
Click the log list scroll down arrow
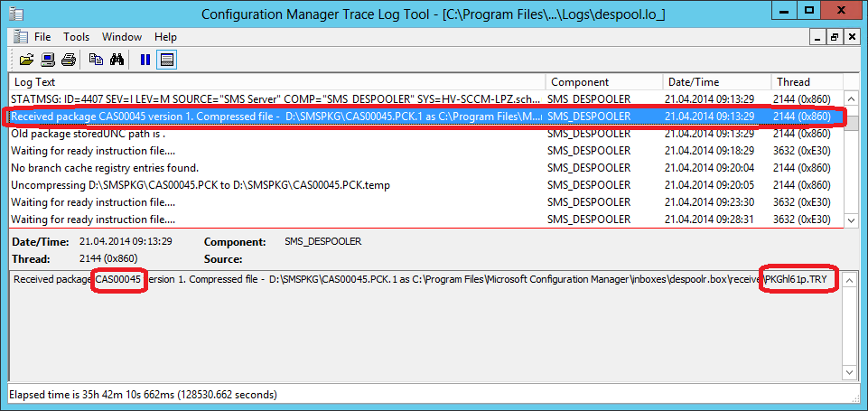click(x=852, y=220)
